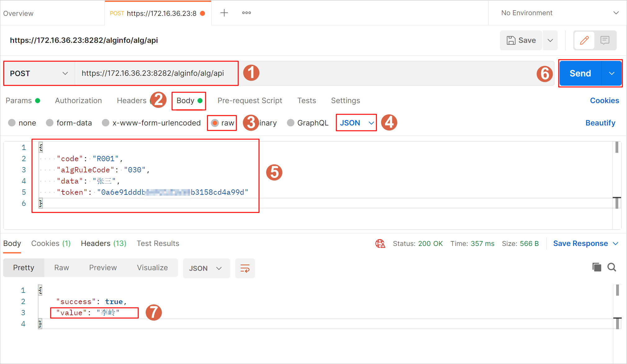Select x-www-form-urlencoded body type

(106, 123)
